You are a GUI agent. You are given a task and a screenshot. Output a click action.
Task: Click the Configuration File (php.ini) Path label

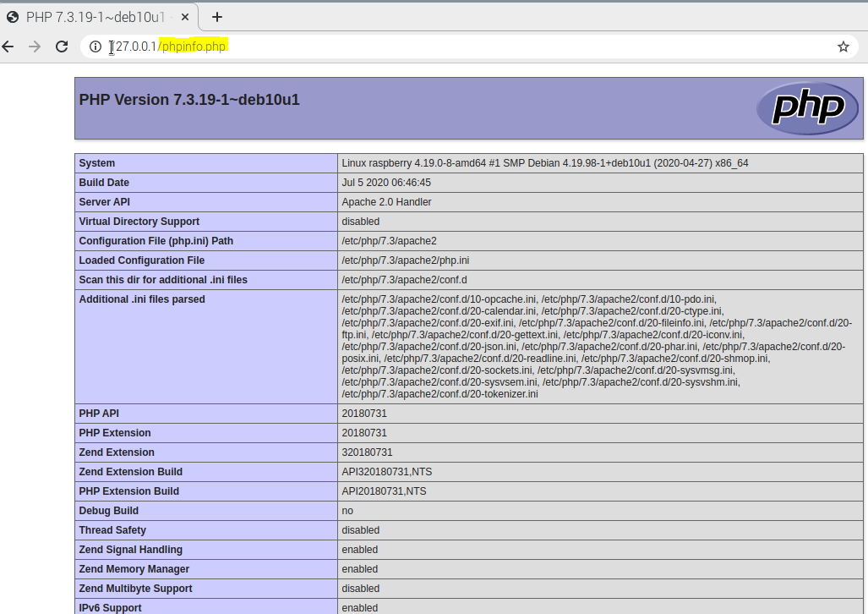[156, 240]
